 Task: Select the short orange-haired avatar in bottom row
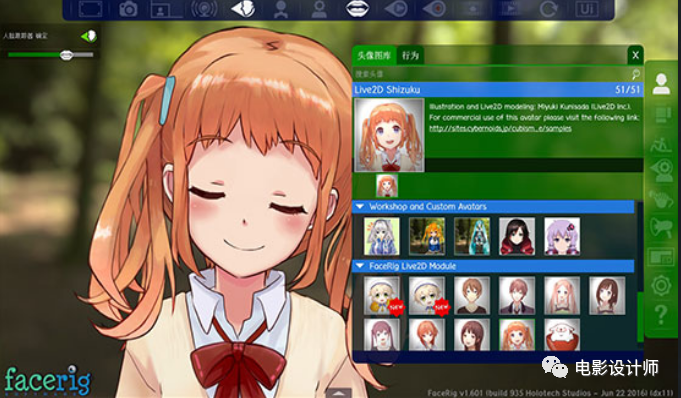click(426, 335)
